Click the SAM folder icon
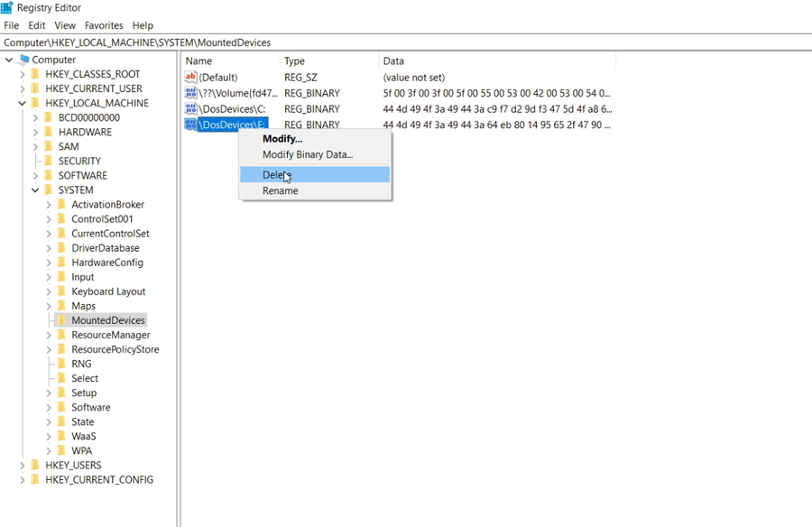Image resolution: width=812 pixels, height=527 pixels. tap(49, 147)
